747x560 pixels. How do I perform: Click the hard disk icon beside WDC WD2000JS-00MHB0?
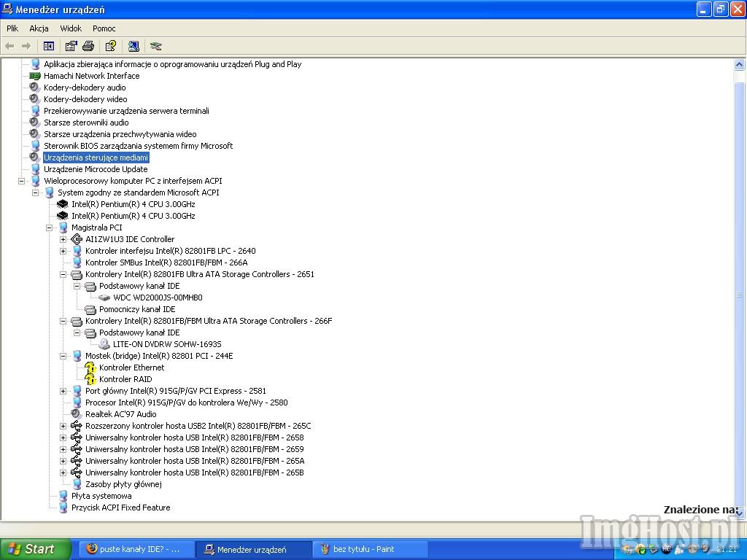[x=104, y=297]
